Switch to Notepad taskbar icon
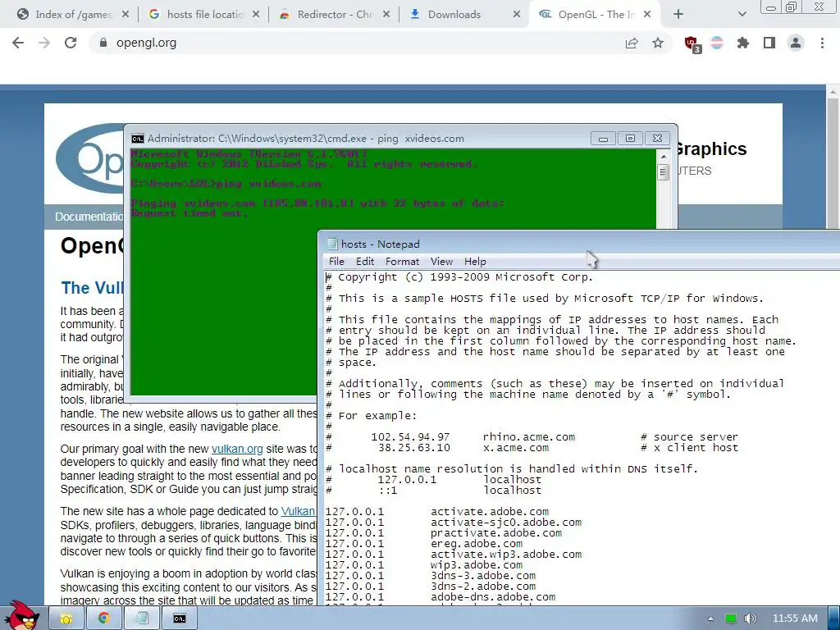Image resolution: width=840 pixels, height=630 pixels. (142, 619)
